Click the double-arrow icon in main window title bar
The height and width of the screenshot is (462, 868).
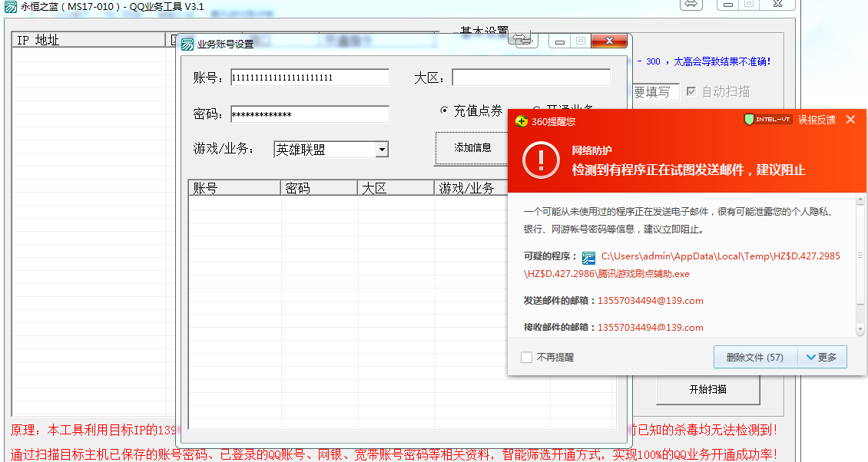click(691, 5)
